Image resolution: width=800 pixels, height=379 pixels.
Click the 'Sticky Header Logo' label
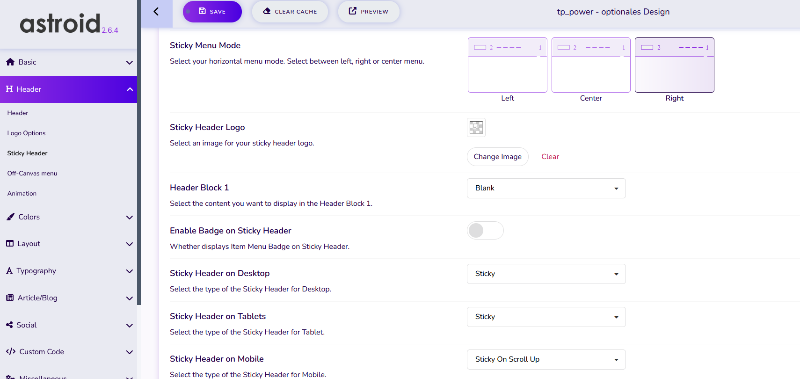click(x=207, y=127)
